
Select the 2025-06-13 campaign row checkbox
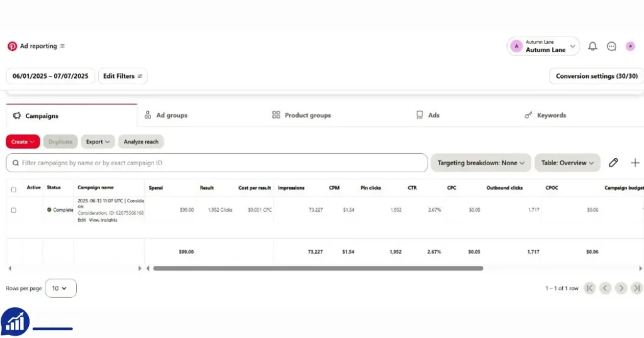click(14, 210)
